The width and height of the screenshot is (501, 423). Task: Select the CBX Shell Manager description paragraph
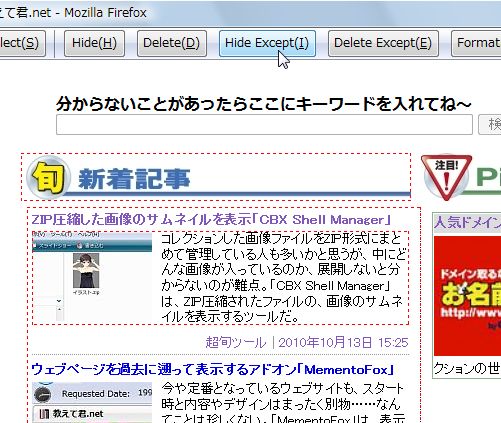pos(284,278)
